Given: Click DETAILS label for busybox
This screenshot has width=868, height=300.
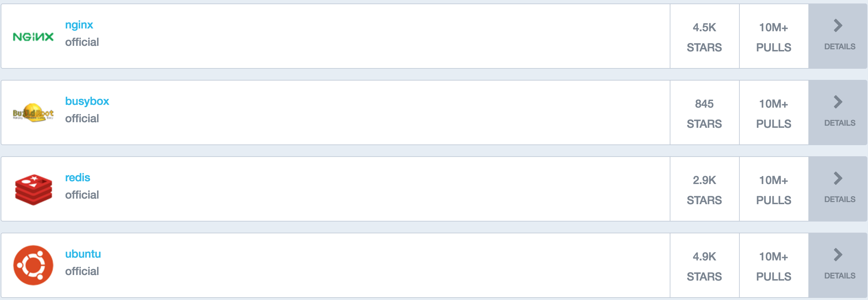Looking at the screenshot, I should (x=840, y=123).
